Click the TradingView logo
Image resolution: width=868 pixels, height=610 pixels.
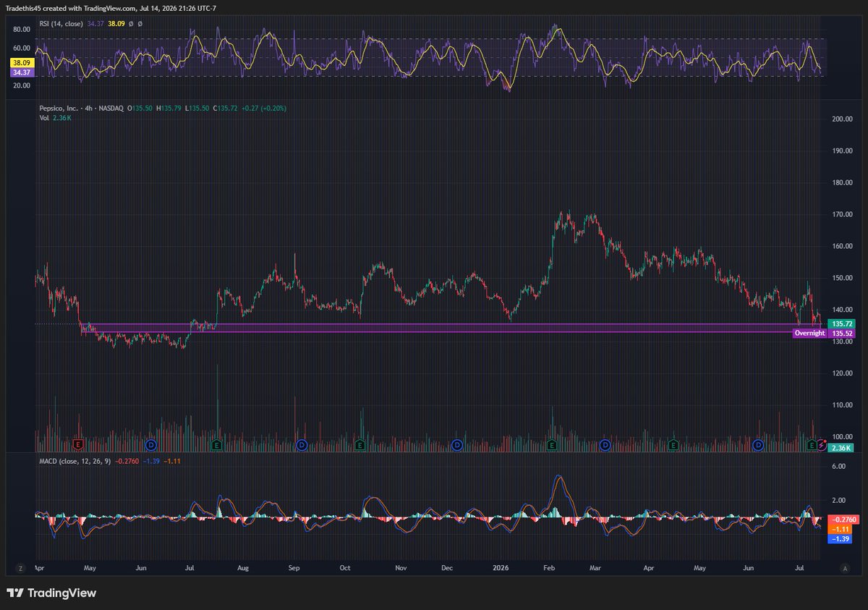click(51, 593)
